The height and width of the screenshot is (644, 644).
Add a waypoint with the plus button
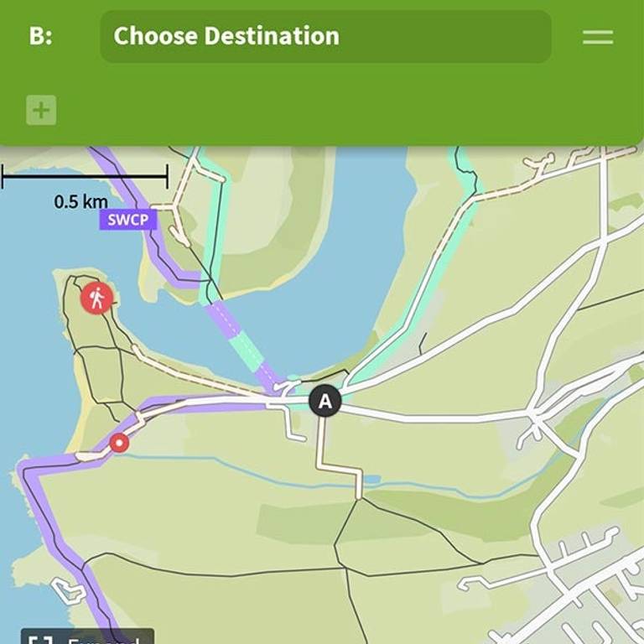41,110
